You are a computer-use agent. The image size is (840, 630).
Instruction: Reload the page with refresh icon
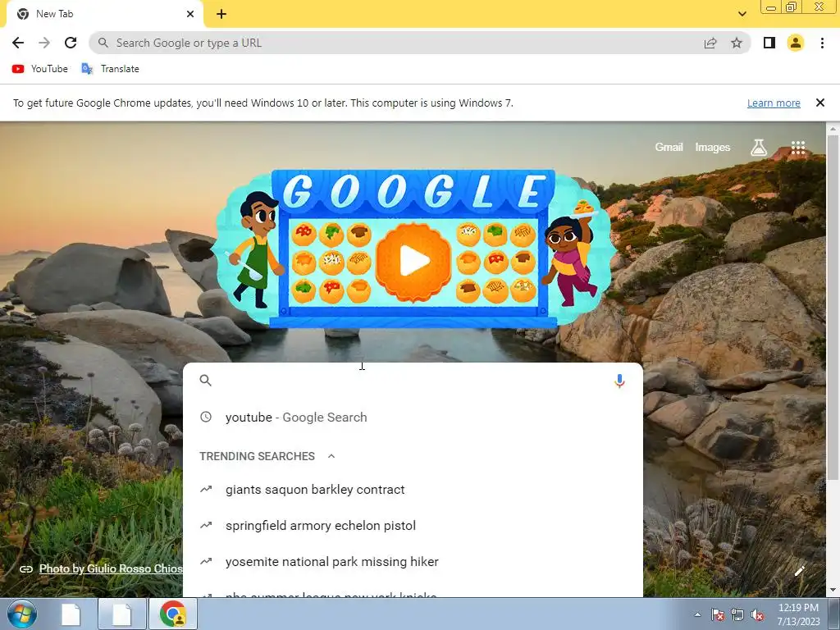(x=71, y=43)
